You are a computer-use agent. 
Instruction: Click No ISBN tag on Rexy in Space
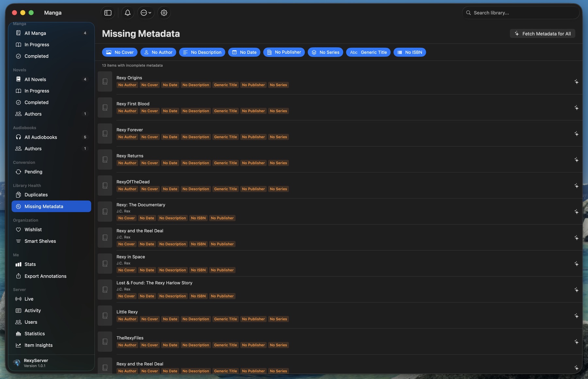point(198,270)
